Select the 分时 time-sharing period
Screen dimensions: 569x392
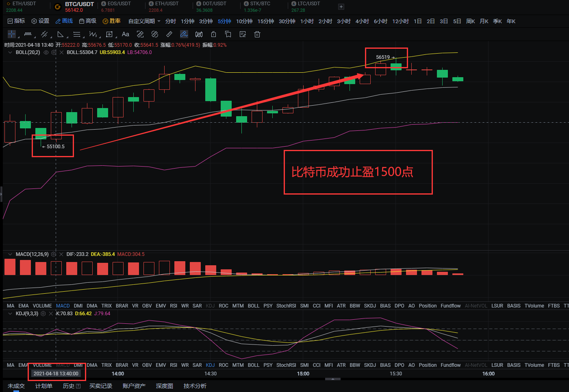[x=171, y=21]
